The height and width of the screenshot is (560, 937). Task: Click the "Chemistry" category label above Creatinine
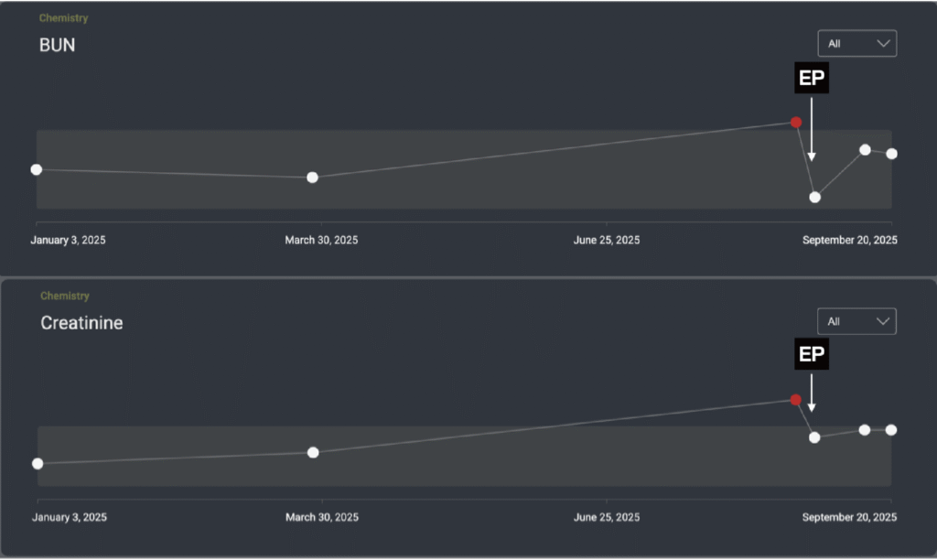(x=65, y=296)
